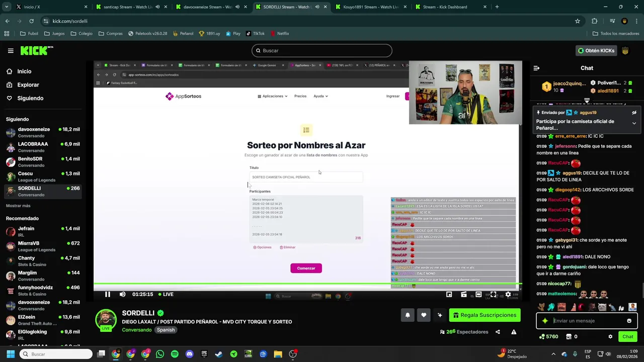This screenshot has width=644, height=362.
Task: Click the Enviar un mensaje field
Action: point(587,321)
